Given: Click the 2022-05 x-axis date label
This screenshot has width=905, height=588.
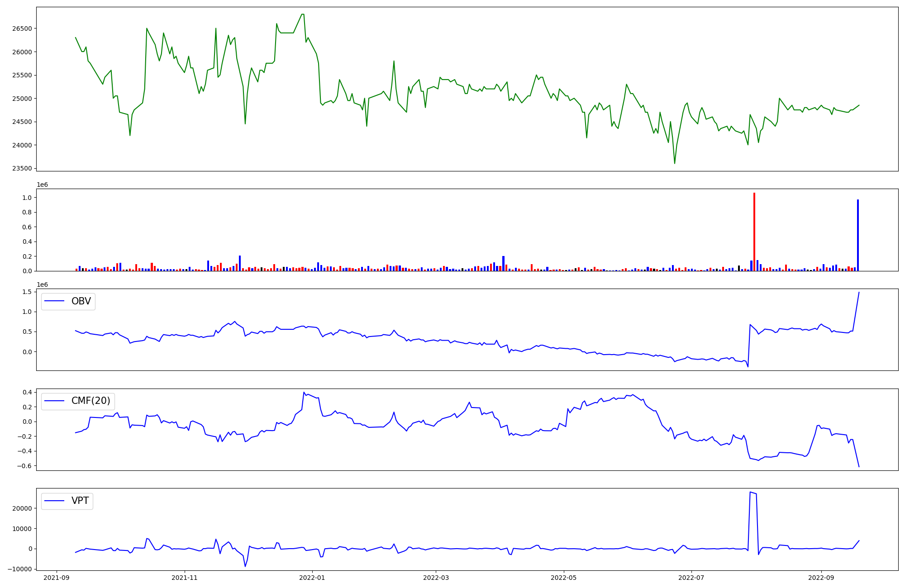Looking at the screenshot, I should point(563,577).
